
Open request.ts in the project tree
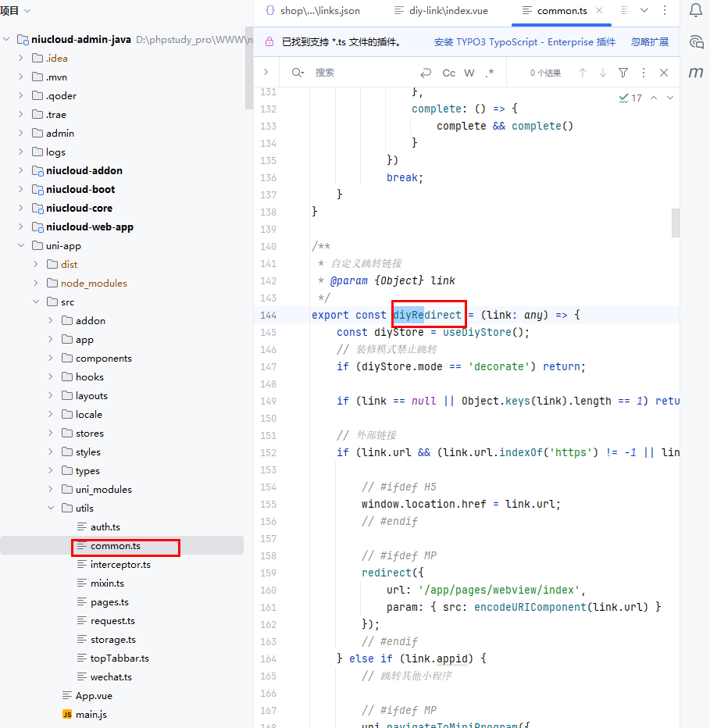click(112, 621)
